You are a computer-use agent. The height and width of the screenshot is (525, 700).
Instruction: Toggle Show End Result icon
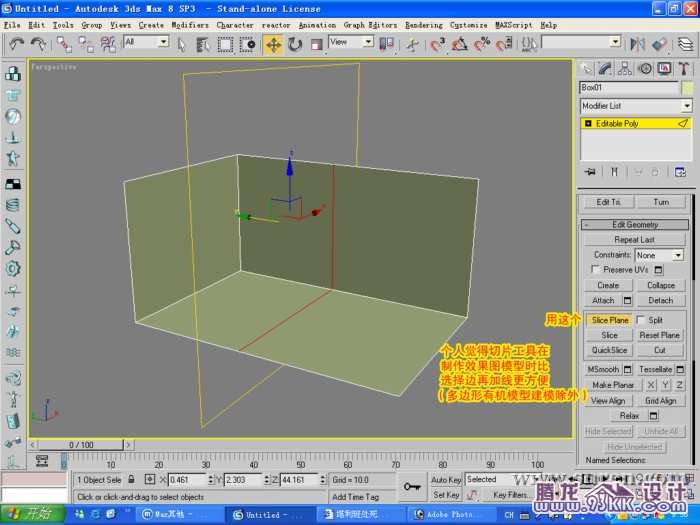coord(614,172)
